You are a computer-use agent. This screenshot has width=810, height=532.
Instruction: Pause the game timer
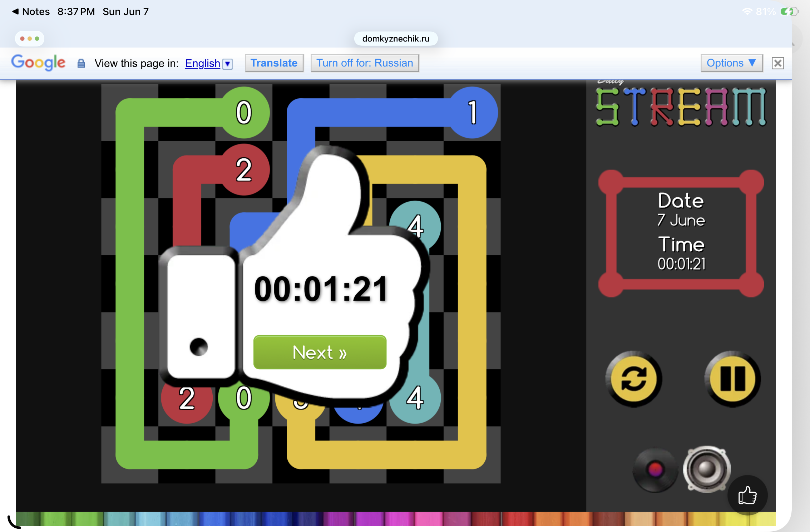tap(733, 379)
